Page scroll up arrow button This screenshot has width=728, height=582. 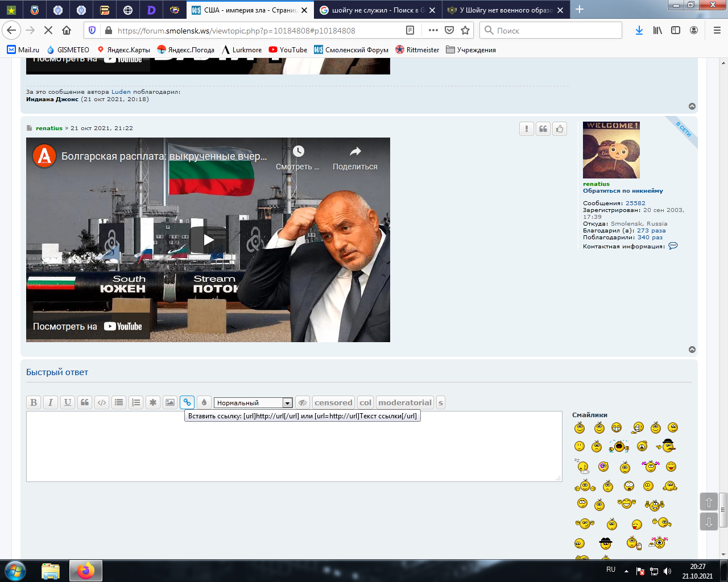click(709, 502)
